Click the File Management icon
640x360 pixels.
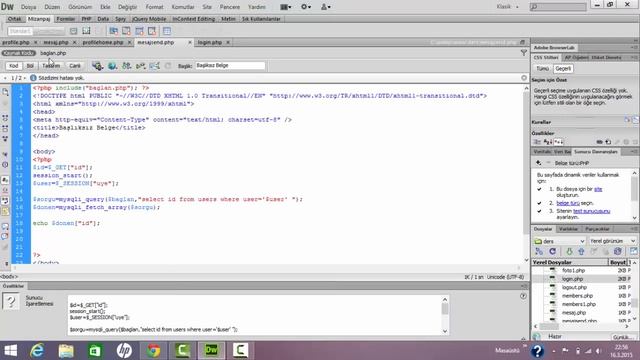[x=127, y=66]
